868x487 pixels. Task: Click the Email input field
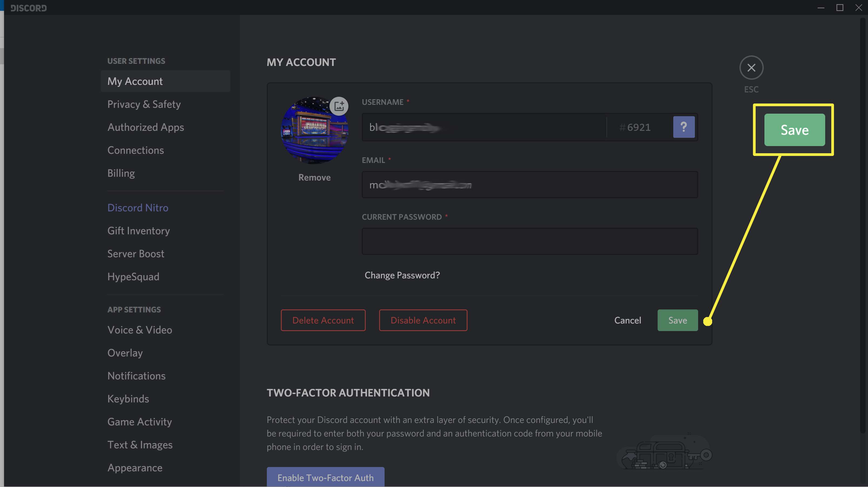coord(530,185)
